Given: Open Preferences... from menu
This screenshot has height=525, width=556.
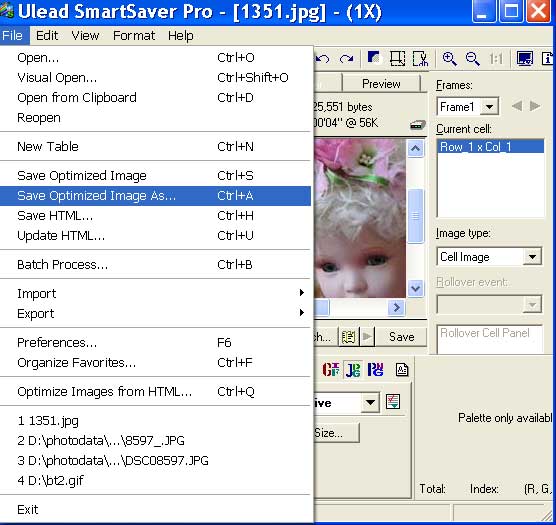Looking at the screenshot, I should point(155,342).
